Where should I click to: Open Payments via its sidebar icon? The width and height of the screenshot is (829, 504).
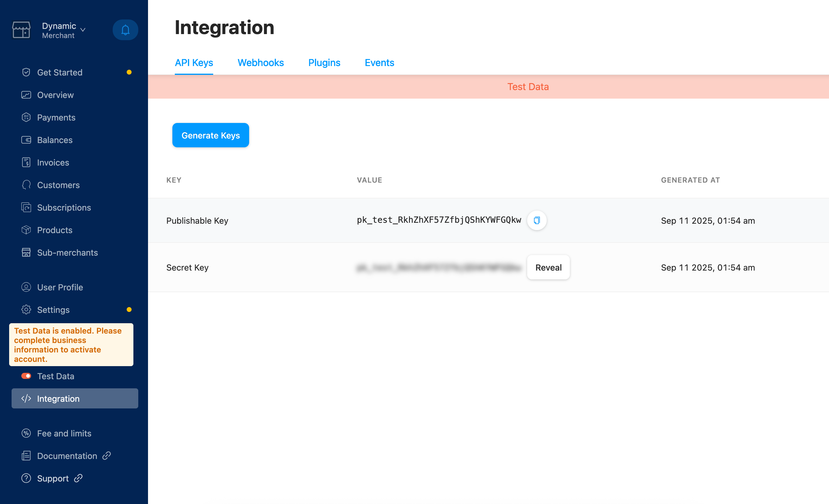click(26, 117)
